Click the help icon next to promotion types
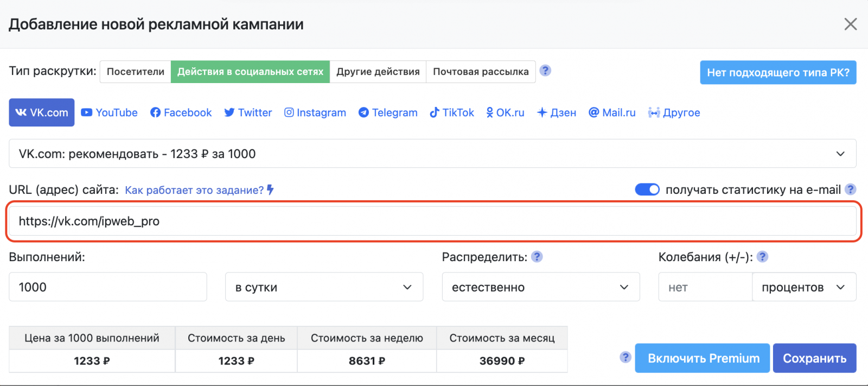This screenshot has width=868, height=386. 545,71
